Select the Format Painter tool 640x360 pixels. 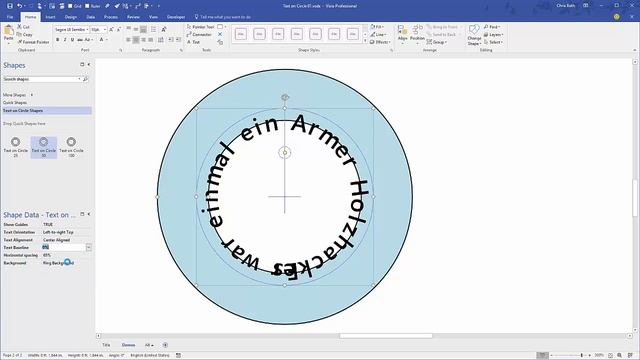pos(33,42)
